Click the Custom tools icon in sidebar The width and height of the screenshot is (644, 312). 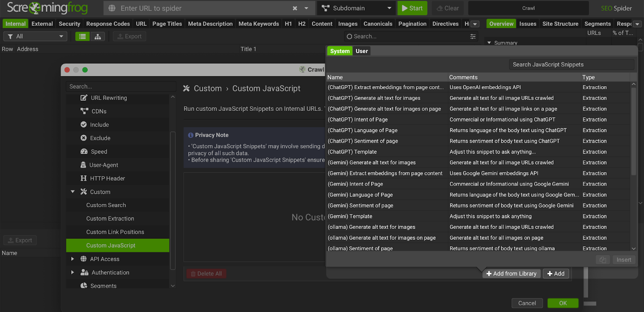[84, 191]
